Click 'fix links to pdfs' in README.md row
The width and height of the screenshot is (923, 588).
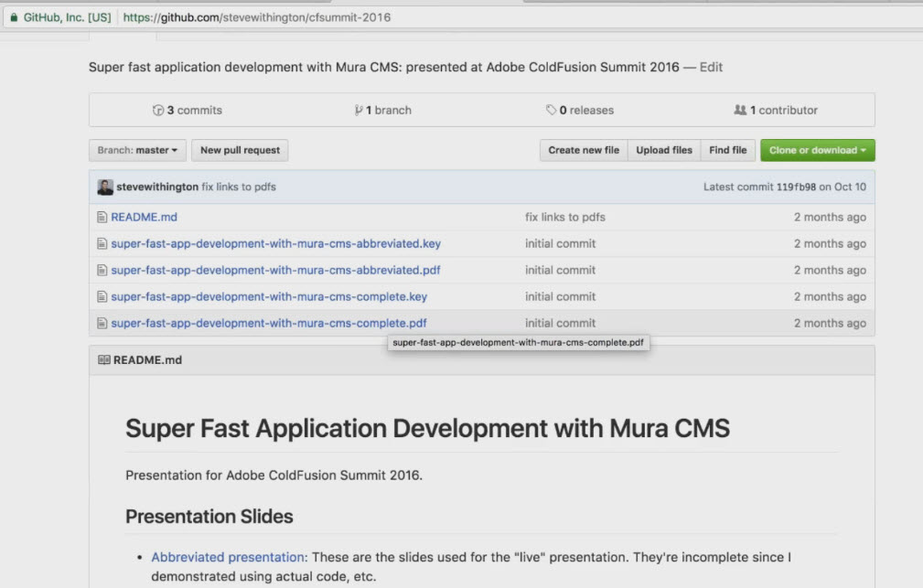pos(565,218)
